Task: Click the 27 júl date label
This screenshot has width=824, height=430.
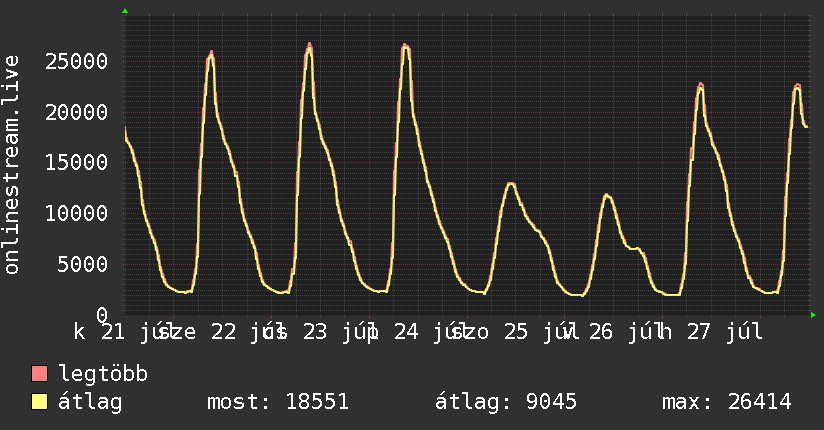Action: pyautogui.click(x=725, y=332)
